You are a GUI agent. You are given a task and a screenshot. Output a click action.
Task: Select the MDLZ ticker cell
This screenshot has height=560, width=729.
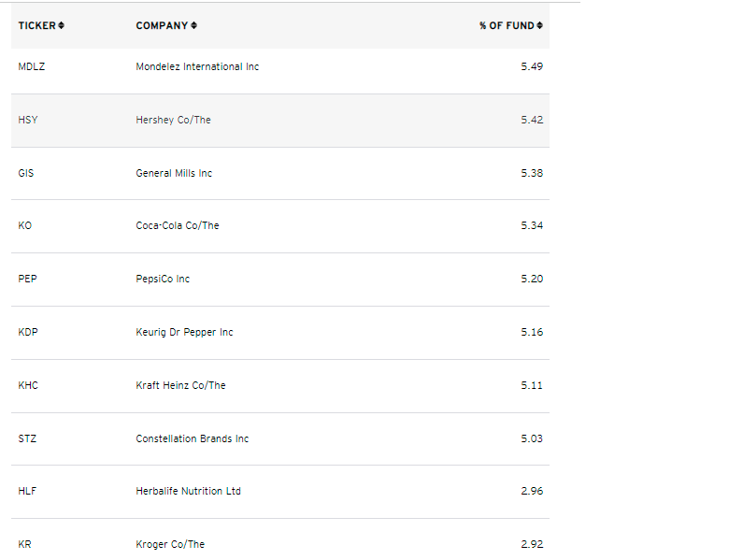click(x=31, y=66)
